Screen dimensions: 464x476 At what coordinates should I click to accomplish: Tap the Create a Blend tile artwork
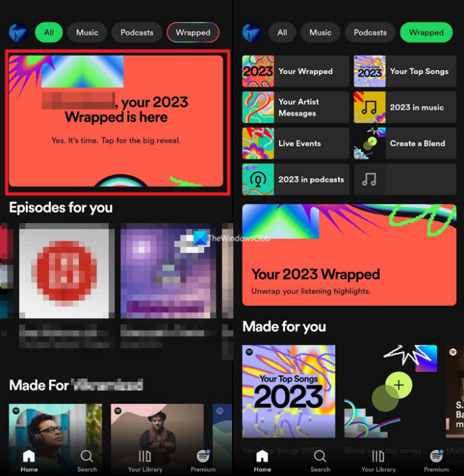coord(369,143)
